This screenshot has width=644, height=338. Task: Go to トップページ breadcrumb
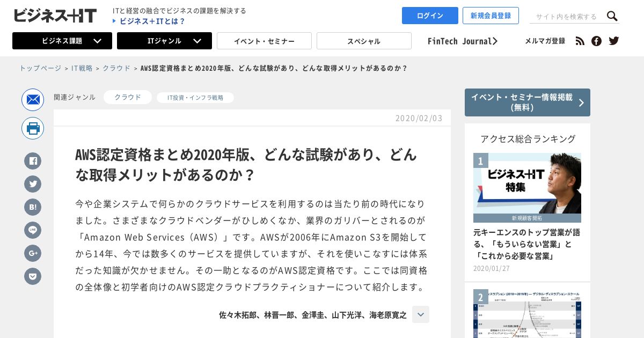click(x=40, y=68)
